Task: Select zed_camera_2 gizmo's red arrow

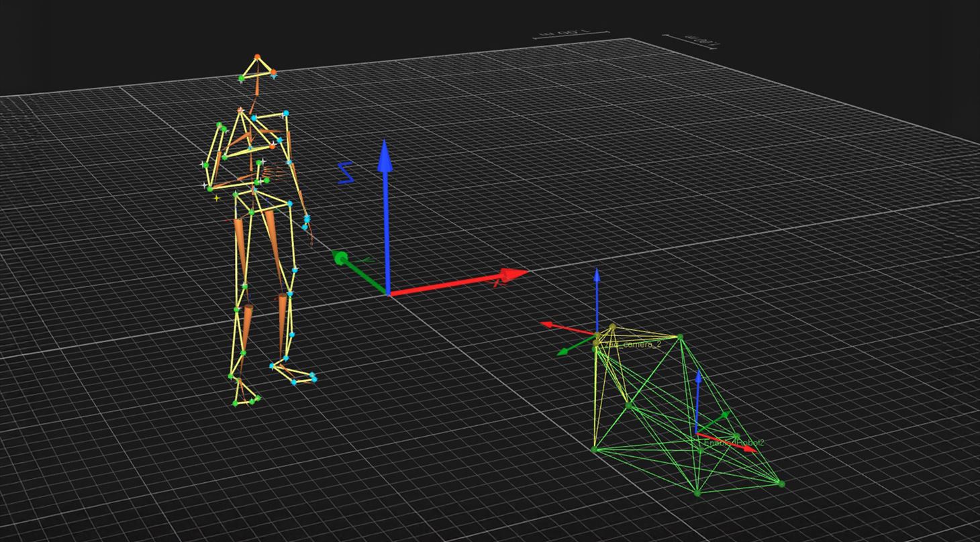Action: [569, 328]
